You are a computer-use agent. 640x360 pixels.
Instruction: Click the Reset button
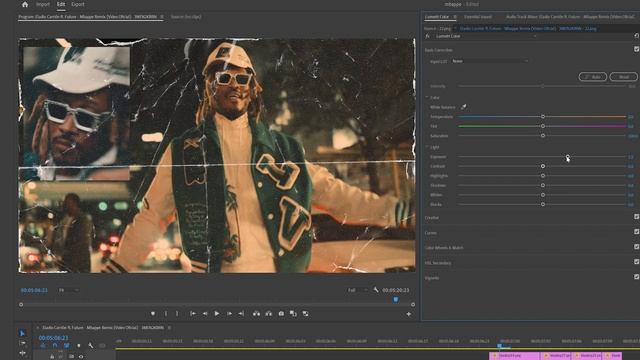623,77
